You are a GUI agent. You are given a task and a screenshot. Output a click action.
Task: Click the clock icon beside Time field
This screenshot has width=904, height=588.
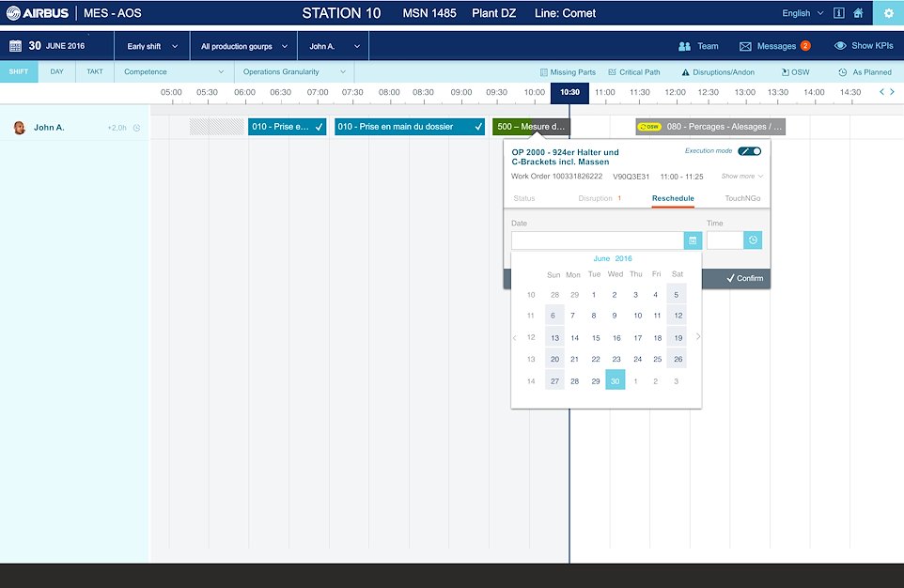click(x=753, y=240)
